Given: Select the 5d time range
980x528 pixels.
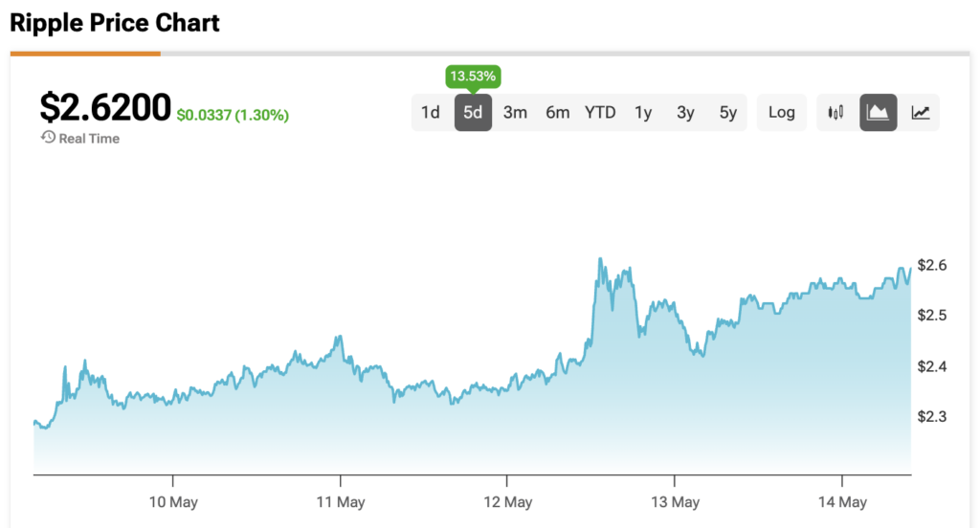Looking at the screenshot, I should tap(473, 113).
